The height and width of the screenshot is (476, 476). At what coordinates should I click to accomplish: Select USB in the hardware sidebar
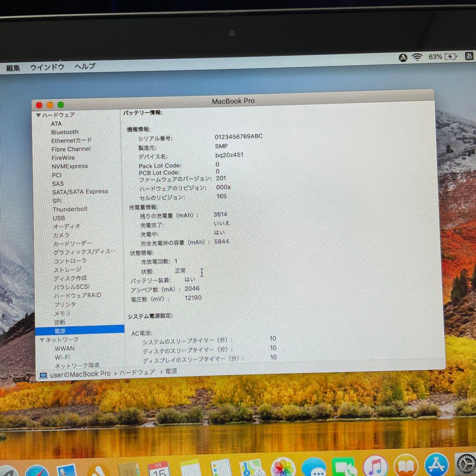tap(58, 218)
